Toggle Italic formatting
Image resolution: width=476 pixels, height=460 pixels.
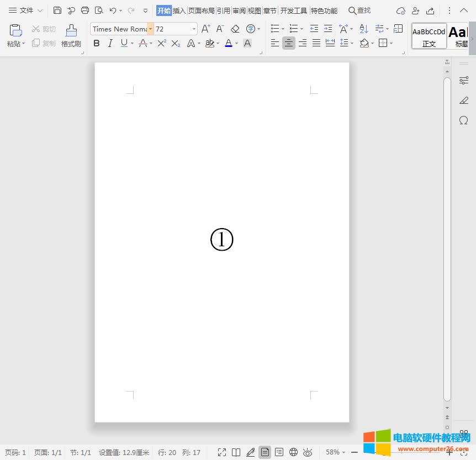click(x=110, y=43)
